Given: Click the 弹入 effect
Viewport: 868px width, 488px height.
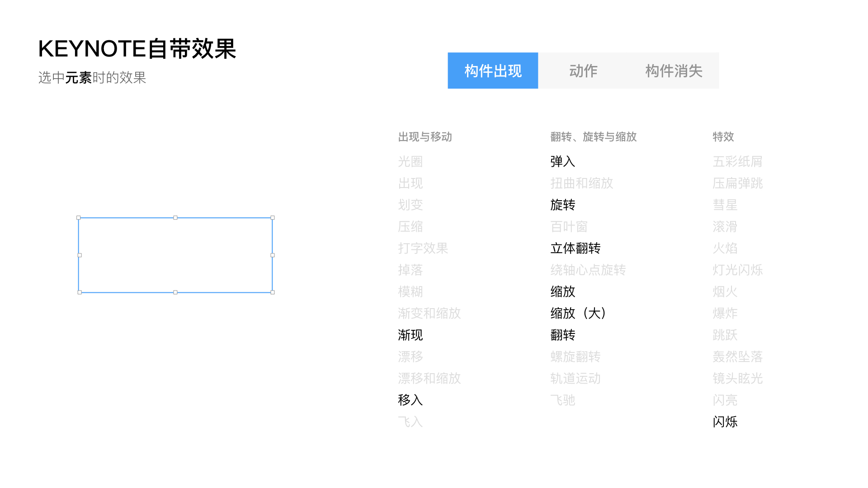Looking at the screenshot, I should 562,161.
